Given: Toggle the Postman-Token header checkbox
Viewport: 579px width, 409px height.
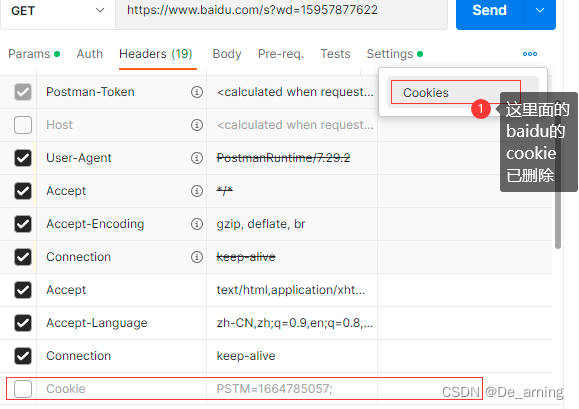Looking at the screenshot, I should point(23,92).
